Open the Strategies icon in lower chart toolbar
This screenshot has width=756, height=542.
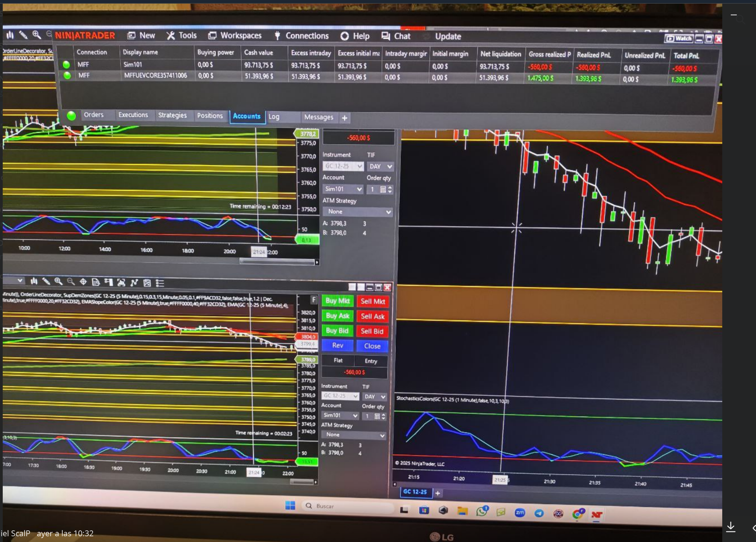134,283
